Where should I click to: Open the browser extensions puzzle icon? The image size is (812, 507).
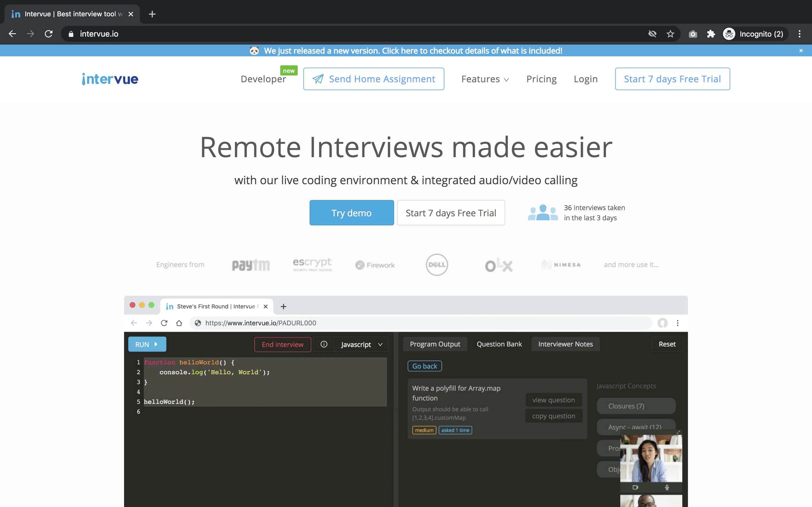[x=711, y=34]
